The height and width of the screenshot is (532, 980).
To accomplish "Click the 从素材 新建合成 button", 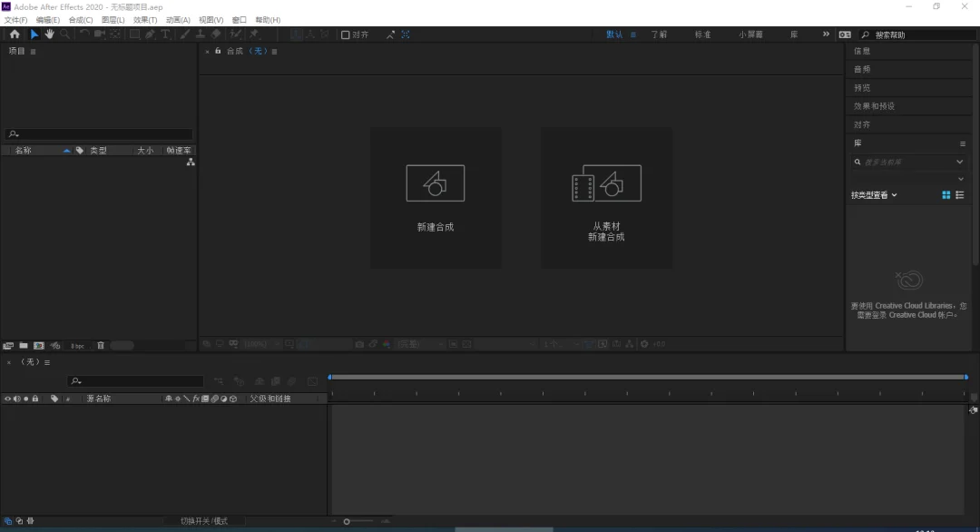I will (607, 198).
